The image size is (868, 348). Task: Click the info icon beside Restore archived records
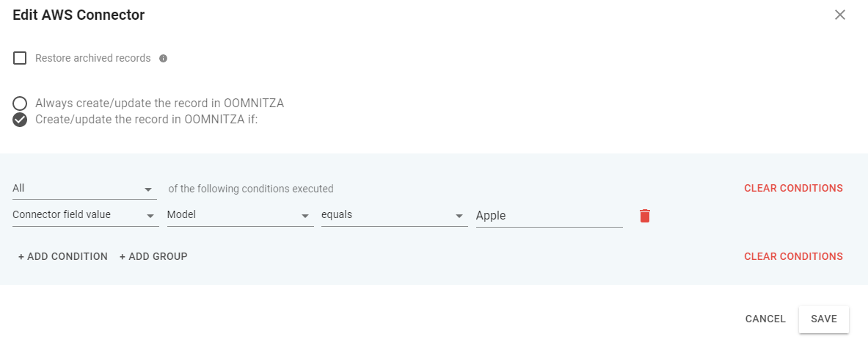[x=164, y=59]
